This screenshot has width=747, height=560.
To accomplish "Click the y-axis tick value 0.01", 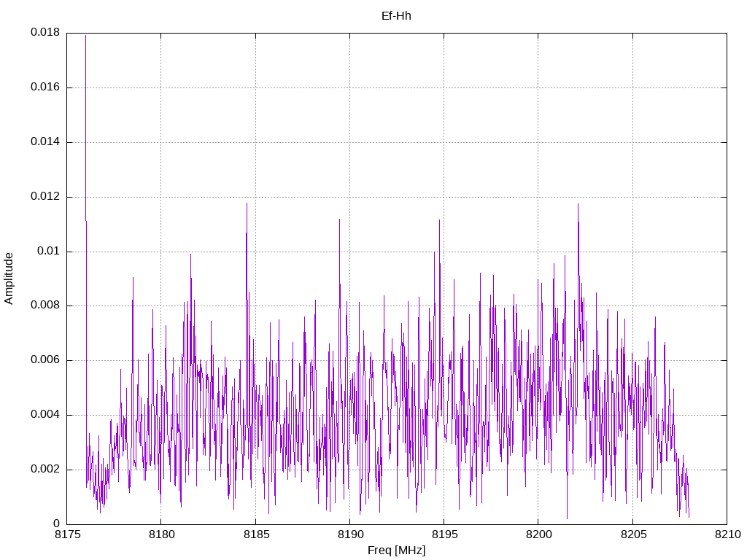I will point(49,251).
